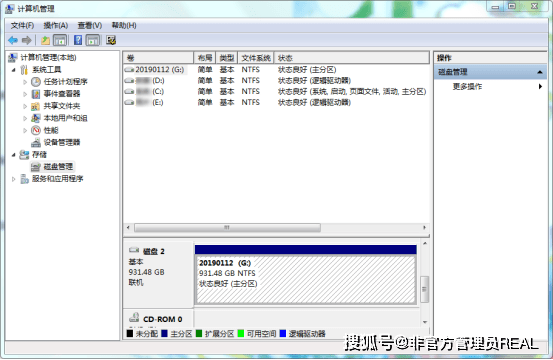The image size is (553, 360).
Task: Click the 系统工具 tools icon
Action: pyautogui.click(x=24, y=70)
